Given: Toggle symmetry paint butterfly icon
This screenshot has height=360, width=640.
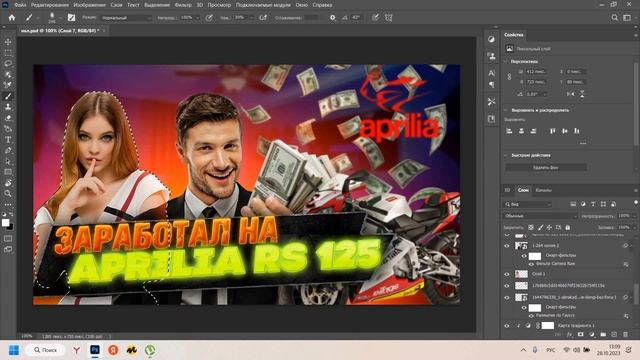Looking at the screenshot, I should click(x=388, y=18).
